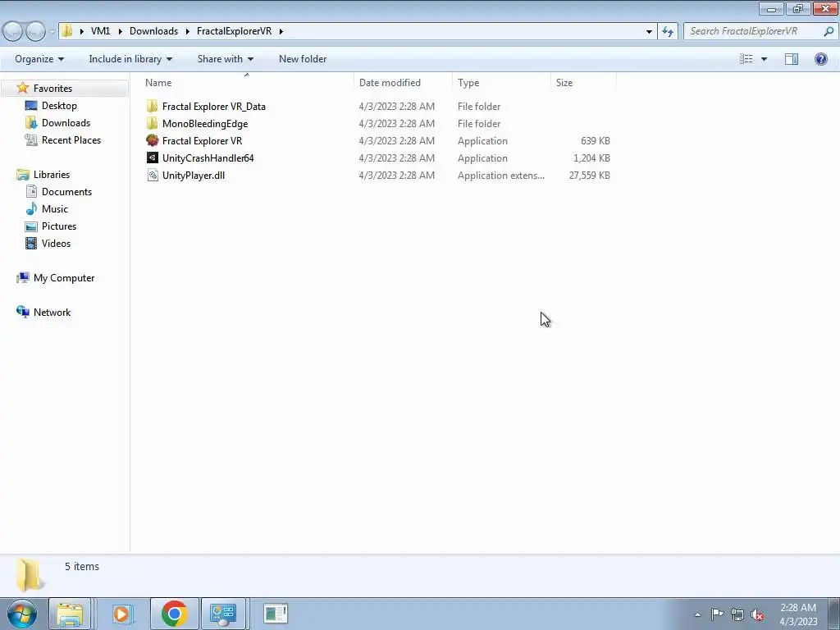Open the last pinned taskbar application
The image size is (840, 630).
(276, 614)
